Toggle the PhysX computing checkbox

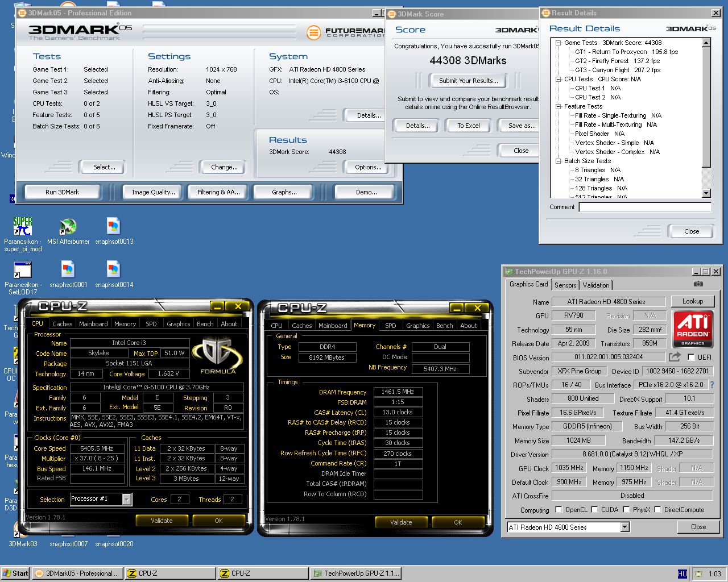point(626,510)
